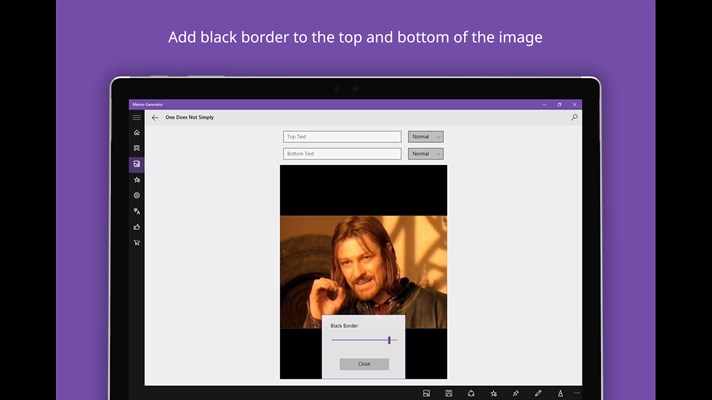Open the star favorites sidebar icon

point(137,180)
